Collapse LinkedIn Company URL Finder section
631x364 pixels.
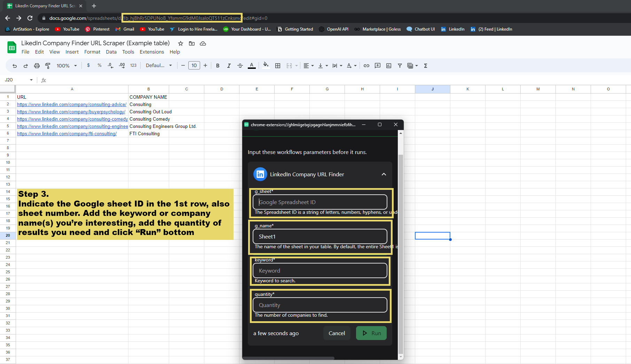[x=384, y=174]
